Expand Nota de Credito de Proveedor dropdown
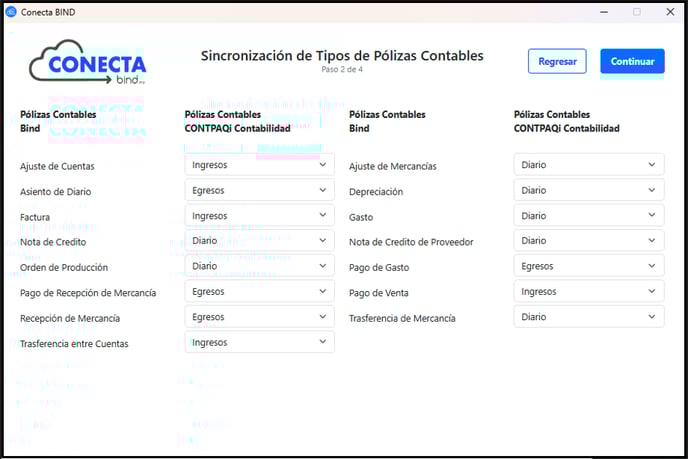Screen dimensions: 688x459 (589, 240)
